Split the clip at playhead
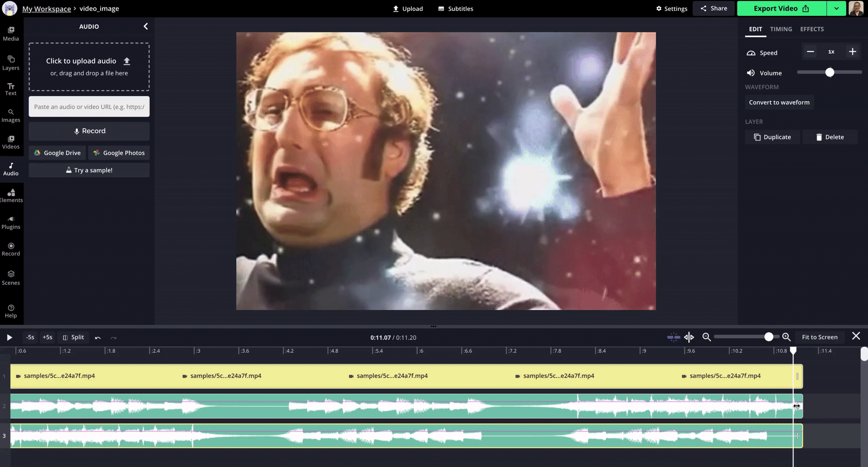The width and height of the screenshot is (868, 467). [73, 337]
